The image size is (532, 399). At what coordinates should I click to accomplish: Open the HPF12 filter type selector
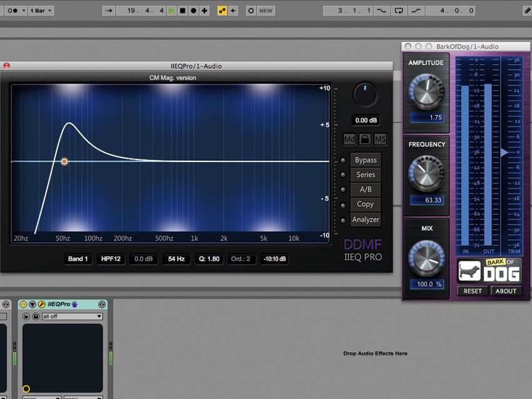(x=110, y=259)
